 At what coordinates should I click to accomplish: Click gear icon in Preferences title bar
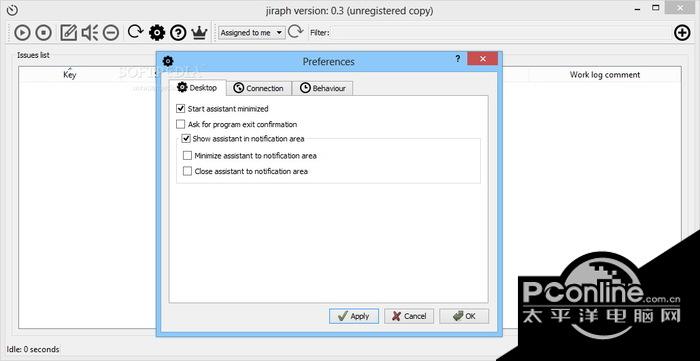click(168, 61)
